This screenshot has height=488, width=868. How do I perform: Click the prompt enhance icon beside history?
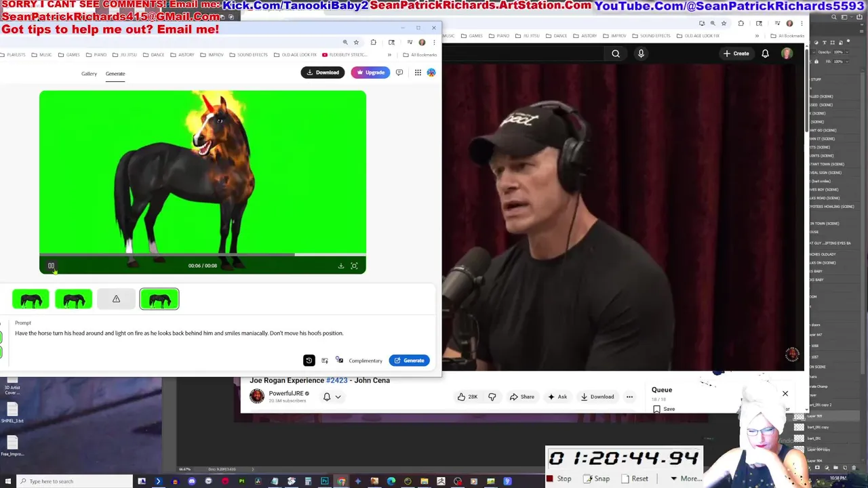pos(325,361)
